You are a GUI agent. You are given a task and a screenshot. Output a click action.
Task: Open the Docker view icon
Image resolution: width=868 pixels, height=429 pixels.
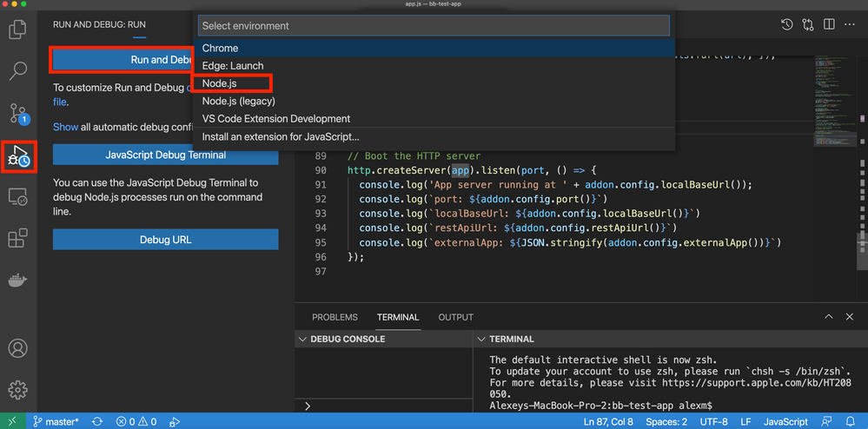pos(17,280)
